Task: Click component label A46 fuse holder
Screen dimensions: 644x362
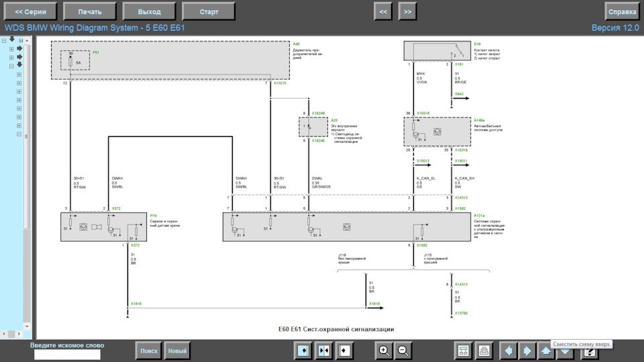Action: (296, 44)
